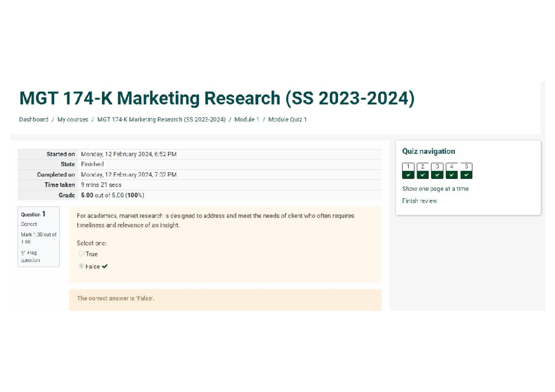Screen dimensions: 555x392
Task: Click the checkmark under question 1 box
Action: point(408,175)
